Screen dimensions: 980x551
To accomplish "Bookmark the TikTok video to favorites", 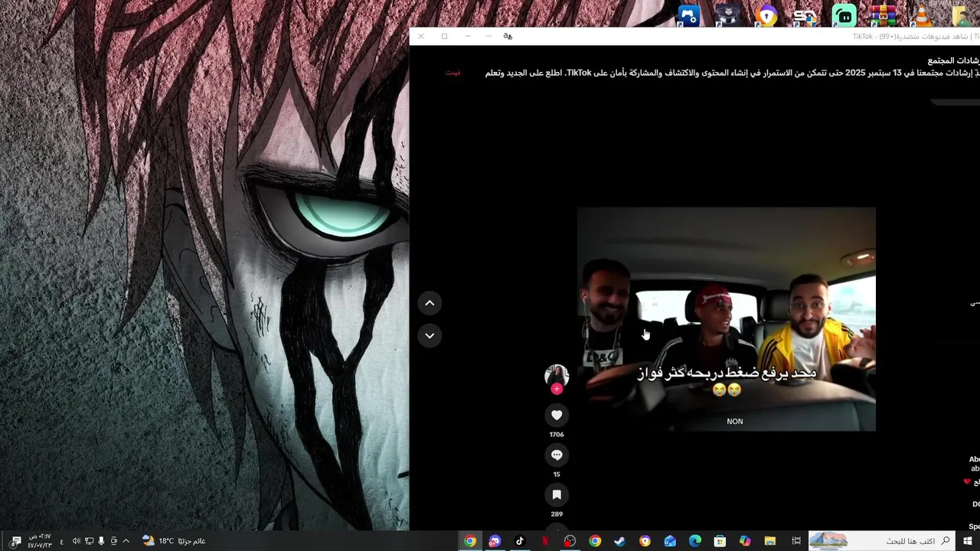I will click(x=557, y=494).
